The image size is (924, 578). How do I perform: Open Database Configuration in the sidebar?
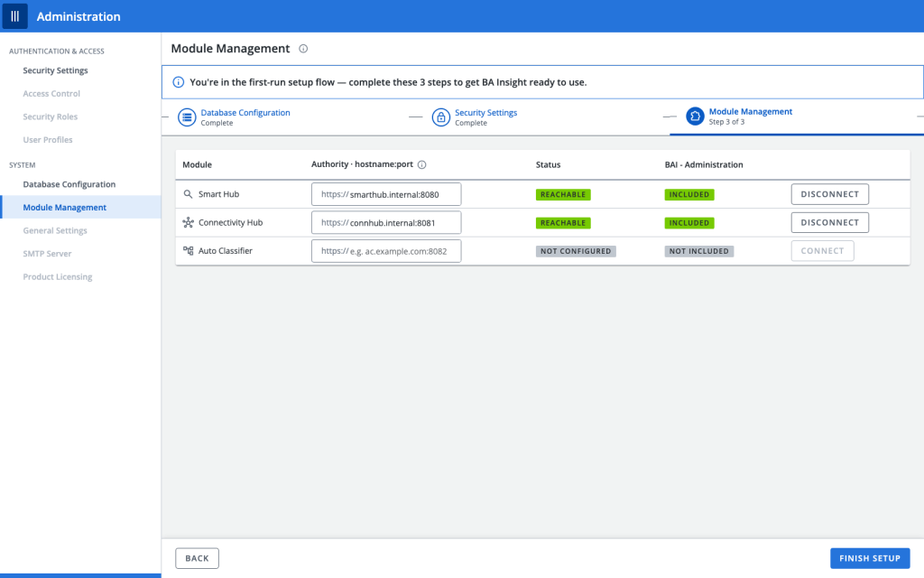pyautogui.click(x=69, y=184)
